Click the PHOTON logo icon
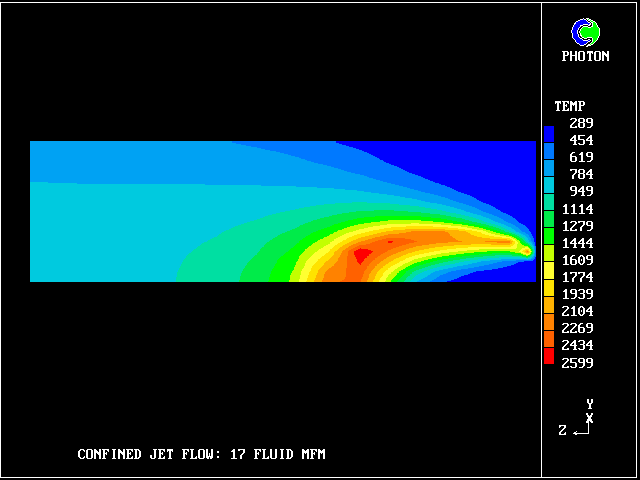Screen dimensions: 640x480 point(585,33)
